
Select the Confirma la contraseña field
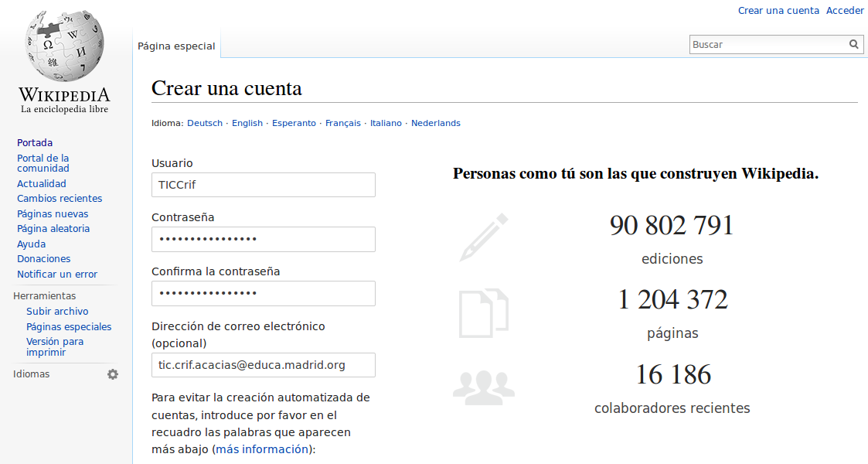click(264, 293)
